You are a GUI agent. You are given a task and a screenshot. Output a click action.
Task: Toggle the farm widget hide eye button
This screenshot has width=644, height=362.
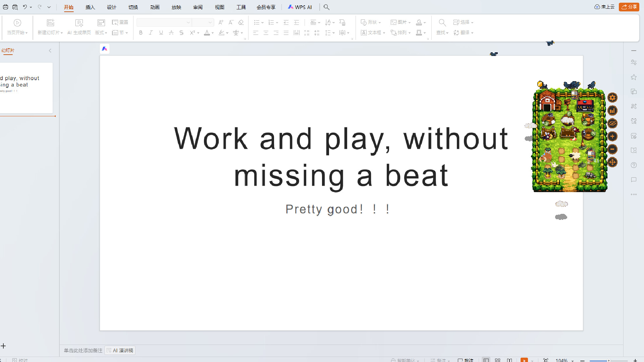pyautogui.click(x=612, y=123)
